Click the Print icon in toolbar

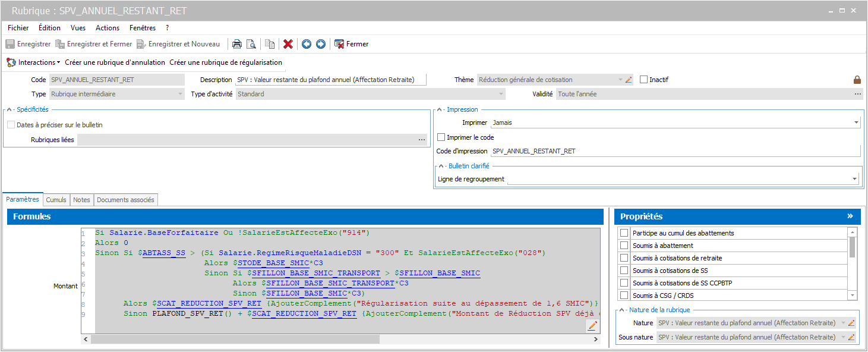coord(236,44)
